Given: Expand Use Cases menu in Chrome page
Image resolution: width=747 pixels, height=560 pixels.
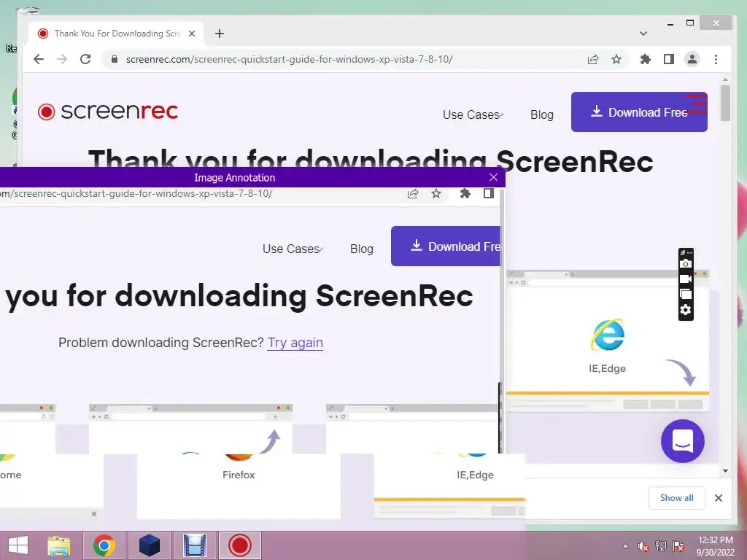Looking at the screenshot, I should click(473, 114).
